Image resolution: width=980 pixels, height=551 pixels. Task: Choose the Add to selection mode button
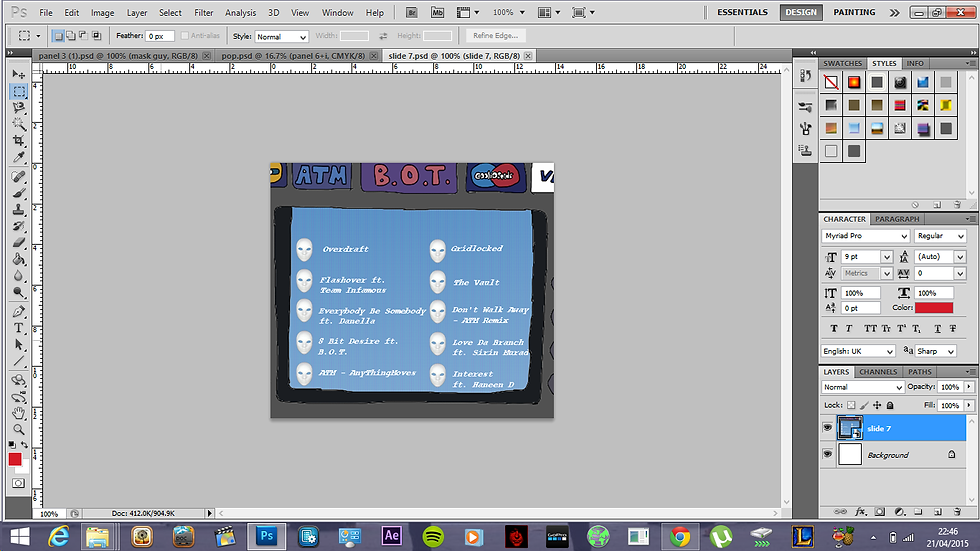[x=71, y=36]
